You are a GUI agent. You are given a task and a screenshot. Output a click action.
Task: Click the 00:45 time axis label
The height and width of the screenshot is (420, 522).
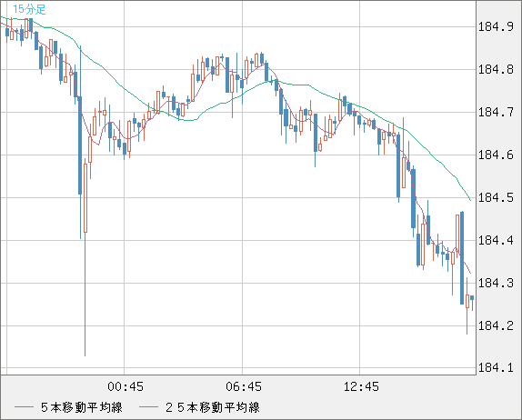coord(125,386)
